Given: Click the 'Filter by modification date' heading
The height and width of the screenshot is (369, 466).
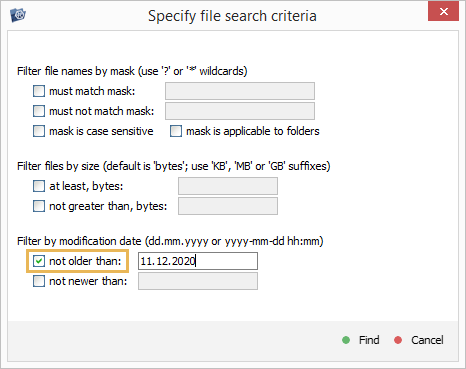Looking at the screenshot, I should (x=170, y=241).
